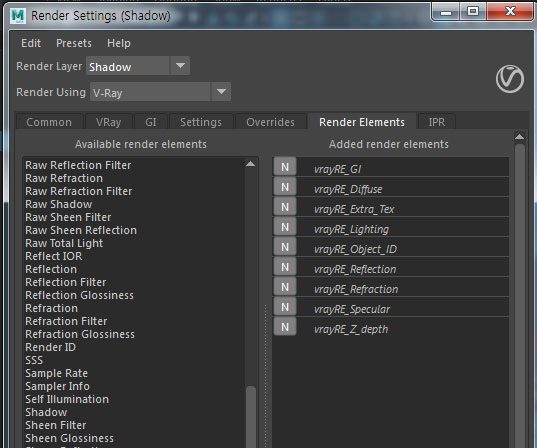Toggle the N button for vrayRE_Lighting
Image resolution: width=537 pixels, height=448 pixels.
285,227
